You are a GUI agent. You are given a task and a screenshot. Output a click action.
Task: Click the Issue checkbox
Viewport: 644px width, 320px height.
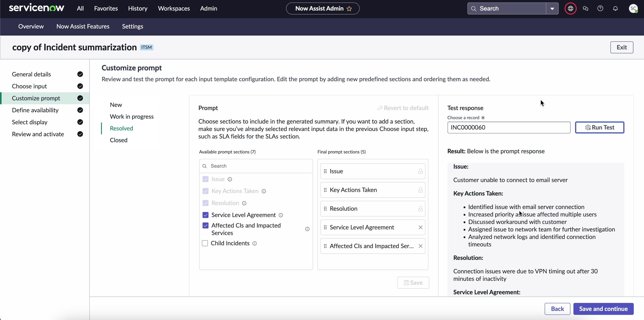[x=205, y=179]
